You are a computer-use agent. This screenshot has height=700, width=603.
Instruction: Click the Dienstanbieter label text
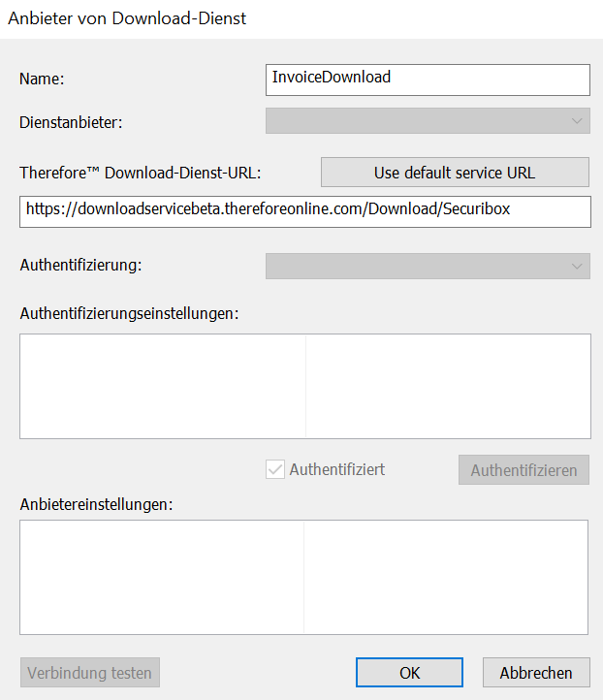71,122
